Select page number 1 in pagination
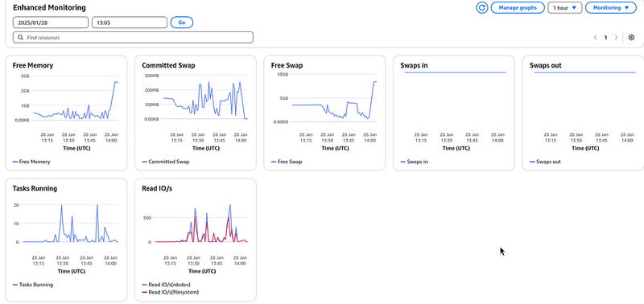The height and width of the screenshot is (304, 644). tap(605, 37)
